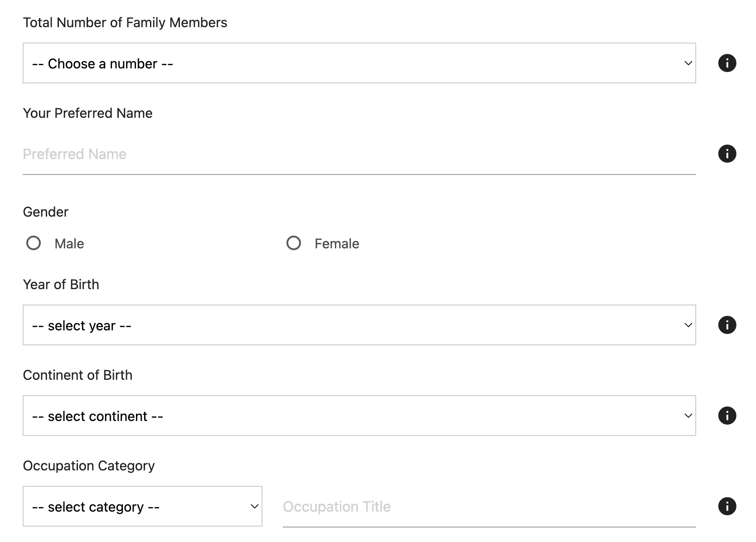Select the Male radio button
756x542 pixels.
click(x=34, y=243)
